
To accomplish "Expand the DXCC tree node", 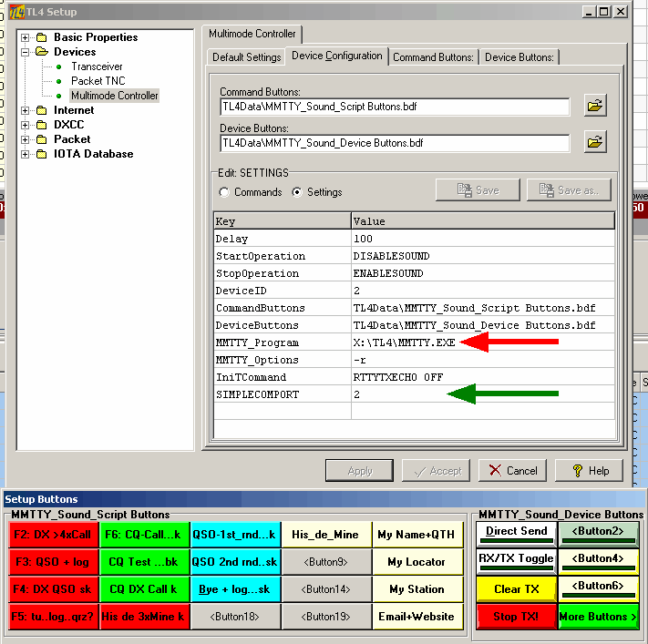I will 25,125.
